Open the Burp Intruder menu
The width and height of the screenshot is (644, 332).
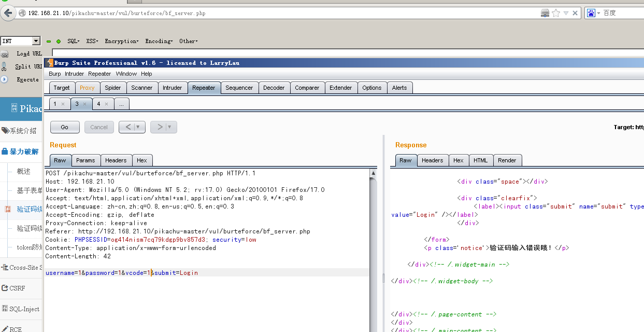coord(74,74)
